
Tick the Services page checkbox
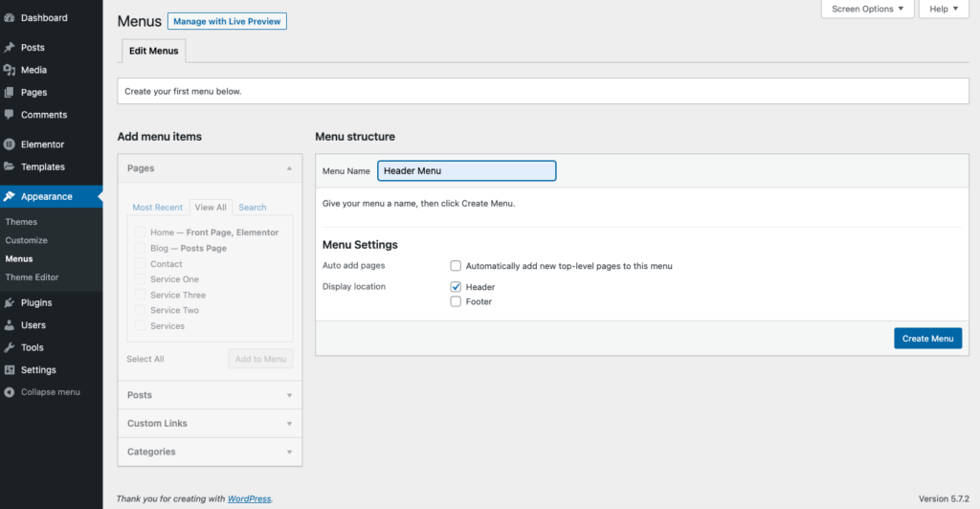[141, 325]
